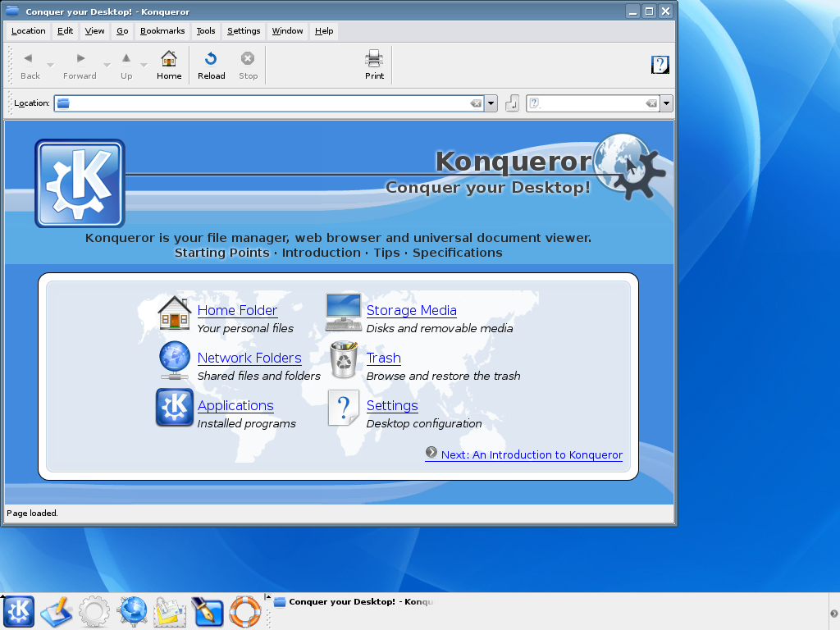The image size is (840, 630).
Task: Go to the Specifications section link
Action: click(458, 253)
